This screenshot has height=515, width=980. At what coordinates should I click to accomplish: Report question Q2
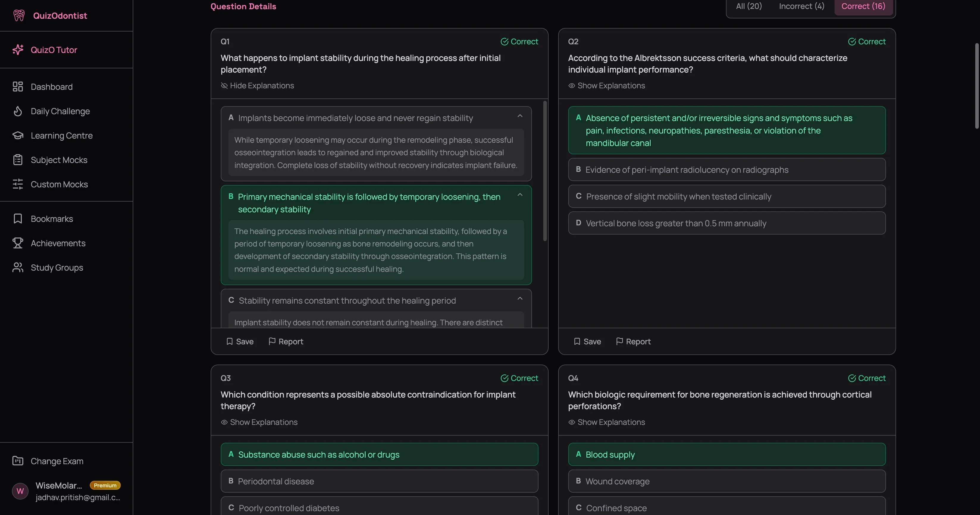pos(633,341)
